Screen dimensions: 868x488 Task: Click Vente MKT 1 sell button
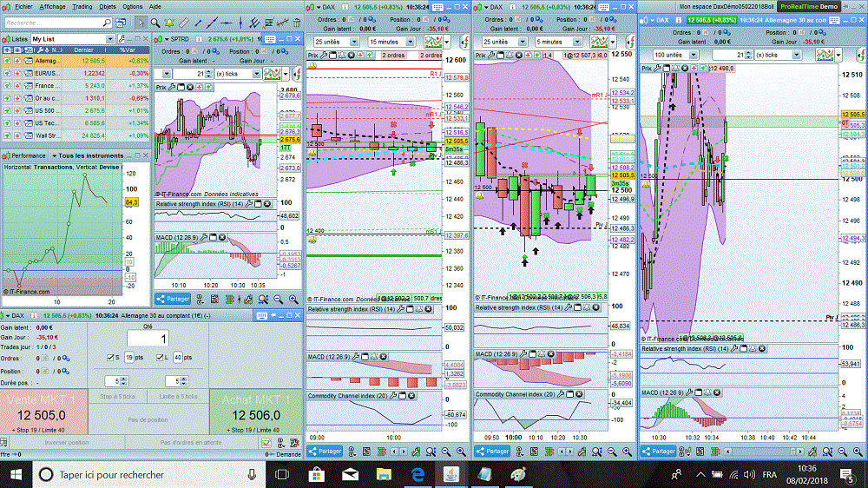[x=43, y=412]
